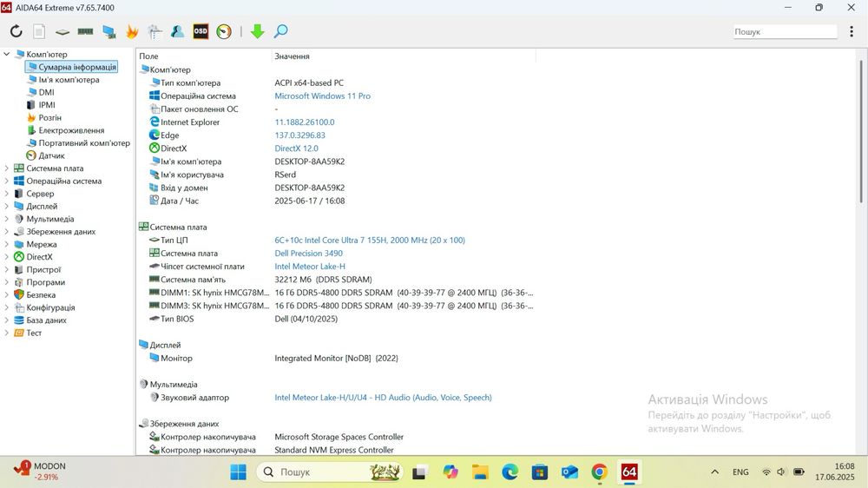The image size is (868, 488).
Task: Click the green download update arrow
Action: point(258,31)
